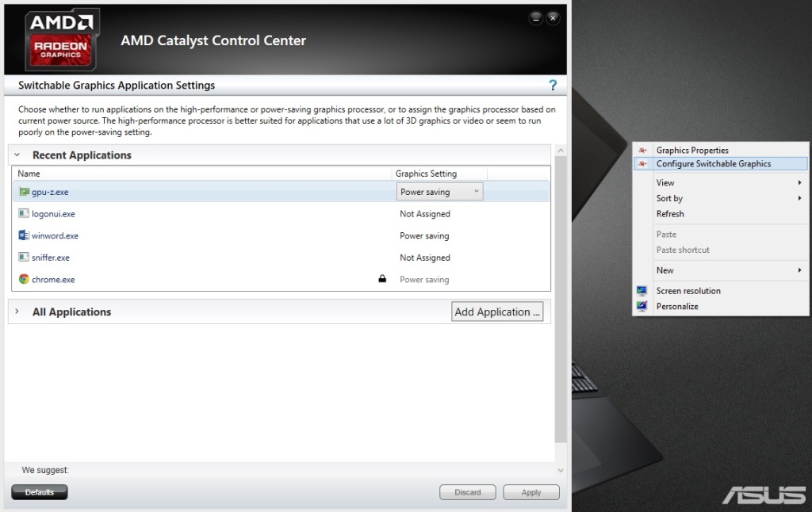Click the AMD icon beside Graphics Properties
Viewport: 812px width, 512px height.
642,150
